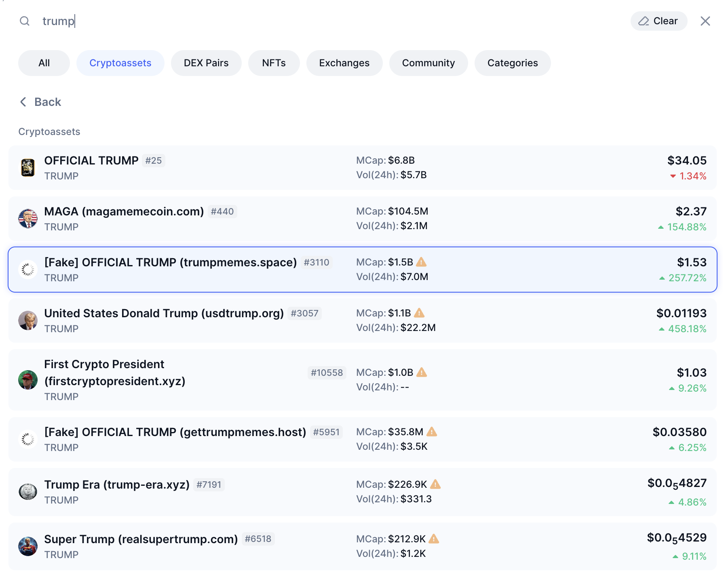The height and width of the screenshot is (588, 726).
Task: Switch to the DEX Pairs tab
Action: pyautogui.click(x=206, y=63)
